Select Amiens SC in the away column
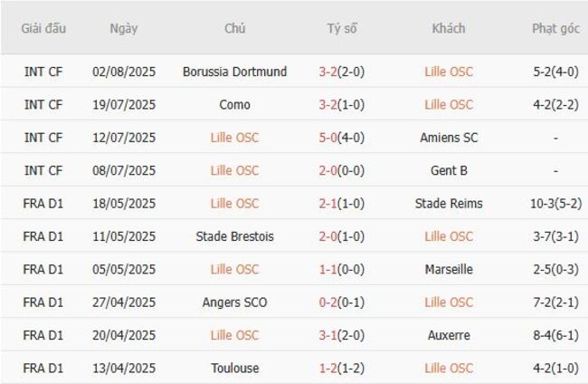This screenshot has width=588, height=384. coord(449,138)
